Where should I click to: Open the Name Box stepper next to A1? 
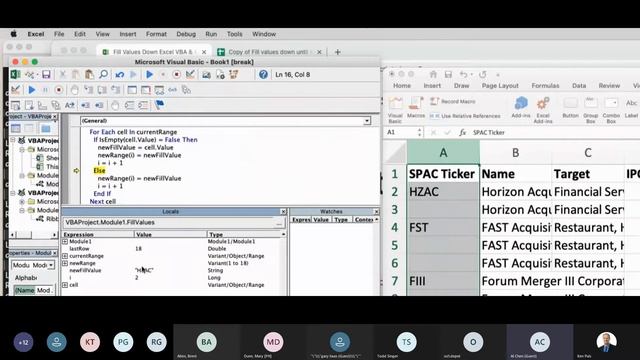[419, 132]
